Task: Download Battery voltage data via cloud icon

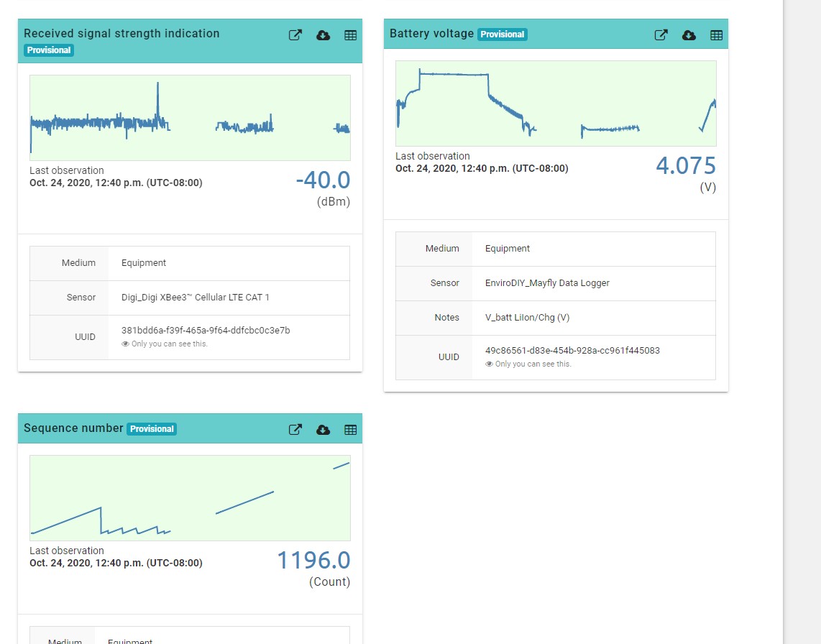Action: [689, 34]
